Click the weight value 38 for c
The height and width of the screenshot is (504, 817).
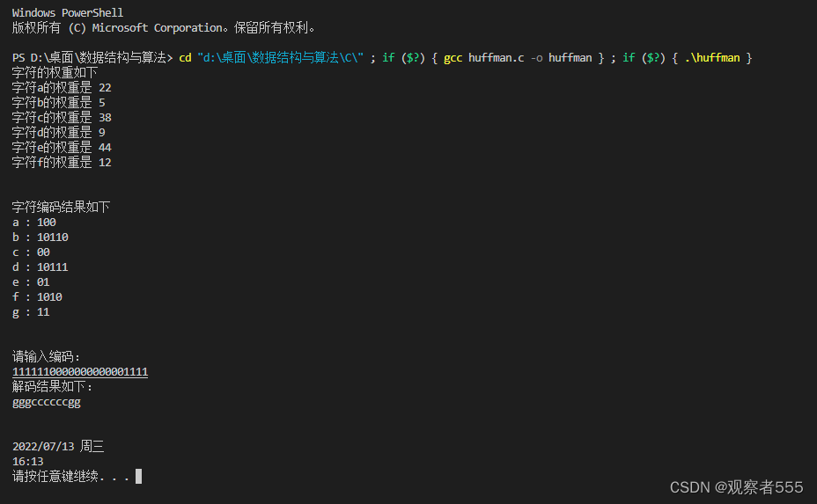[105, 118]
